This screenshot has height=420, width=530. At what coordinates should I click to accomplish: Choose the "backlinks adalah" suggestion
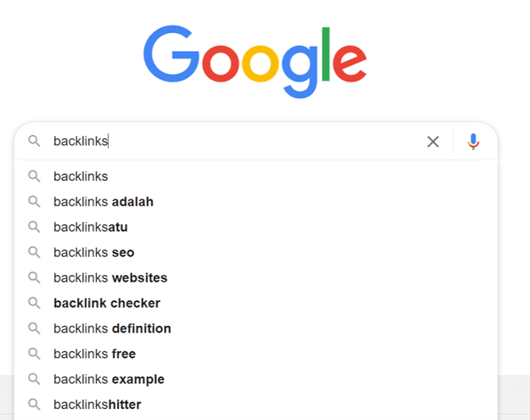tap(256, 202)
